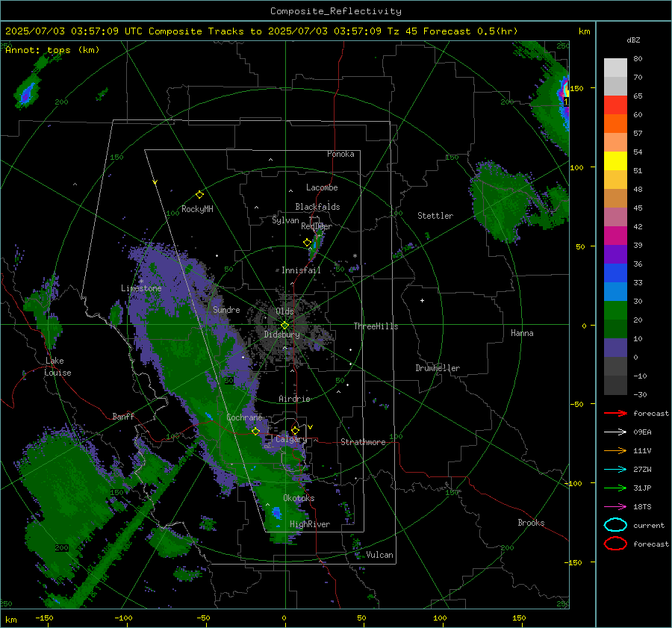Select the bright green 30-20 dBZ swatch
Screen dimensions: 672x628
615,310
